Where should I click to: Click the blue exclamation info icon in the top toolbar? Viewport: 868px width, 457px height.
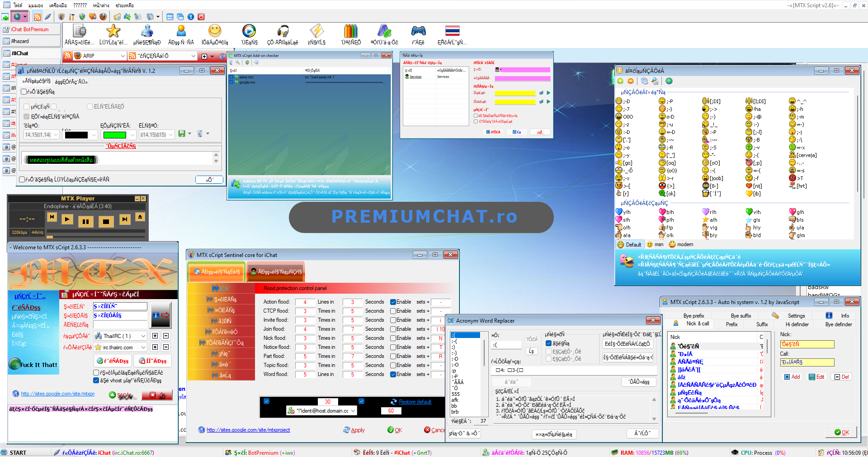click(x=191, y=17)
